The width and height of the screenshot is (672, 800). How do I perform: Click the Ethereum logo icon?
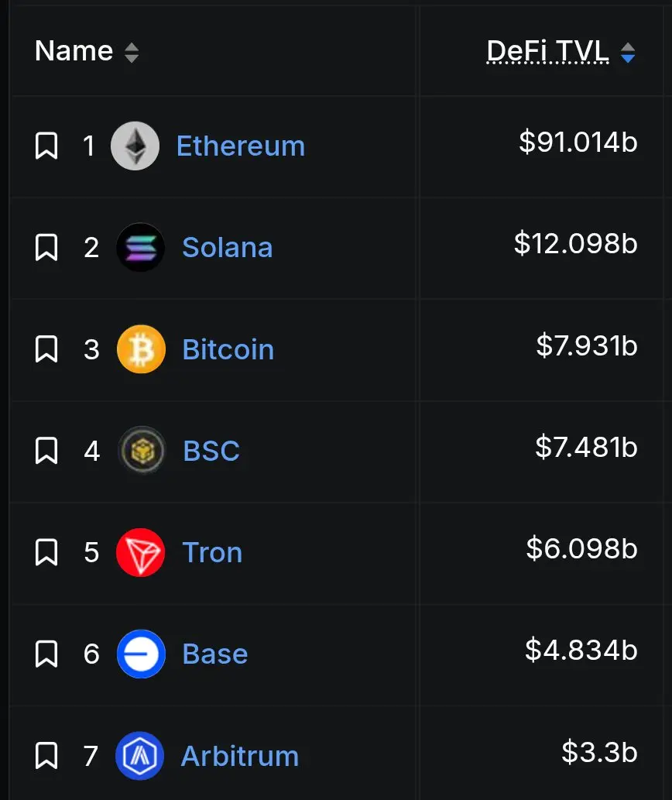[135, 146]
